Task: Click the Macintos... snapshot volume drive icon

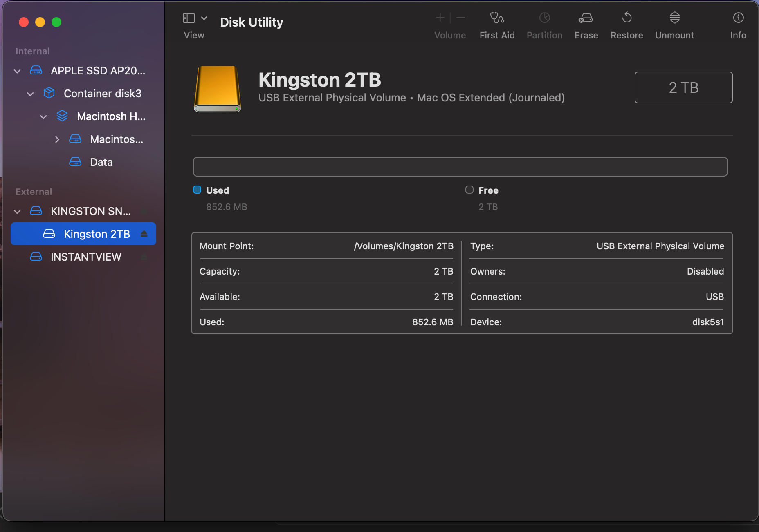Action: click(75, 139)
